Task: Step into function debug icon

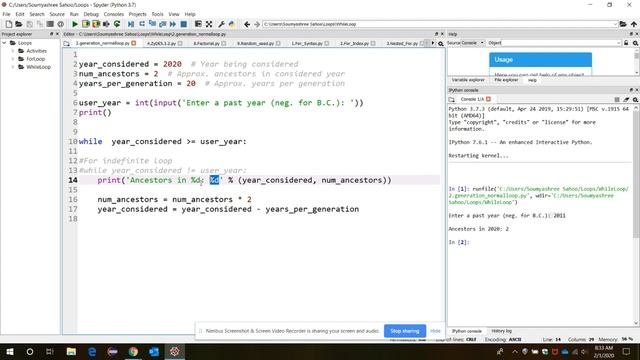Action: (x=152, y=24)
